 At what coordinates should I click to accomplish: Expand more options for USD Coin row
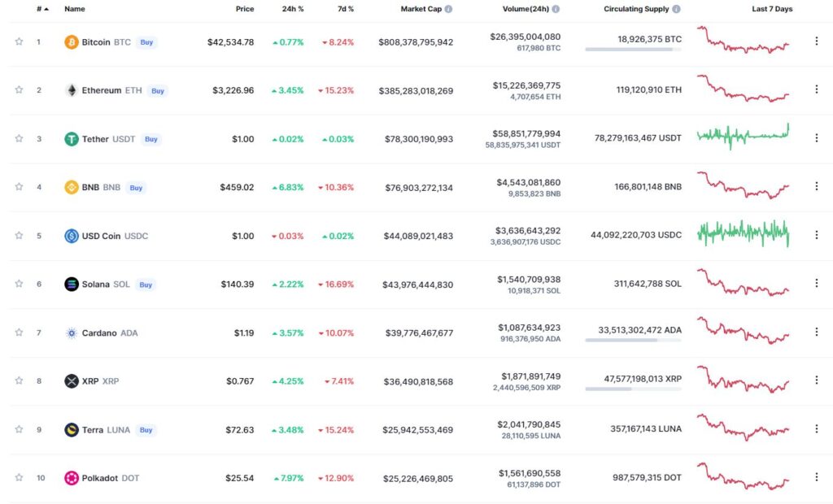coord(817,235)
